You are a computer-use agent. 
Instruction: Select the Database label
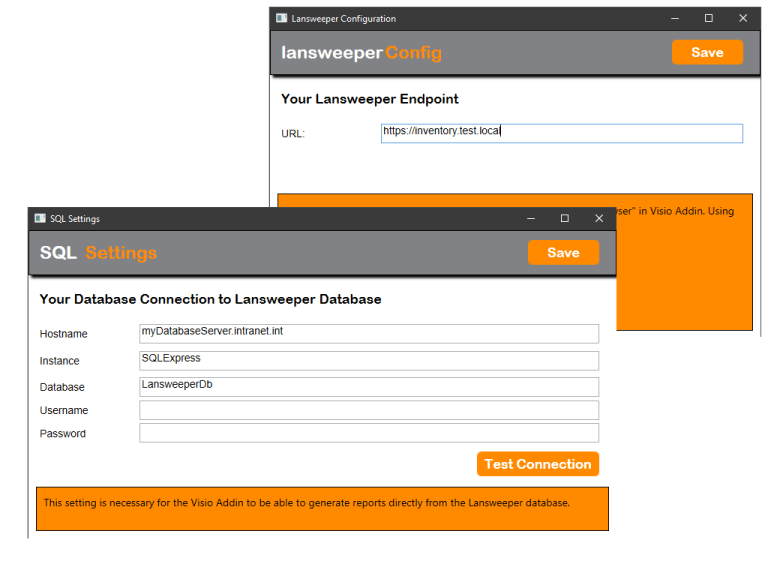(62, 387)
